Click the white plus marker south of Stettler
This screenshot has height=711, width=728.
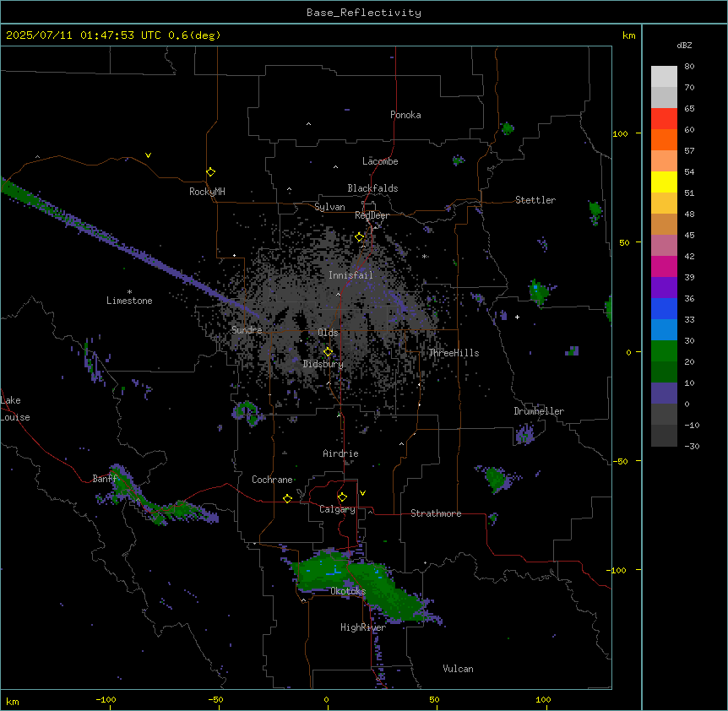[517, 317]
